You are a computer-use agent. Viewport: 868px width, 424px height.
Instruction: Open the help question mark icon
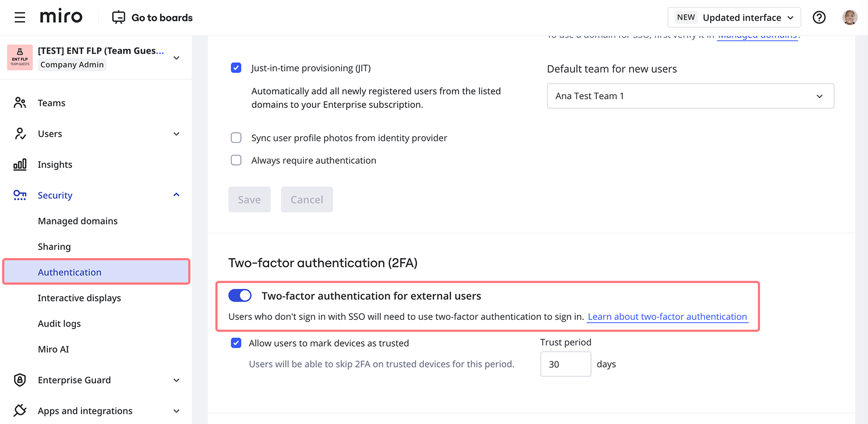coord(819,17)
